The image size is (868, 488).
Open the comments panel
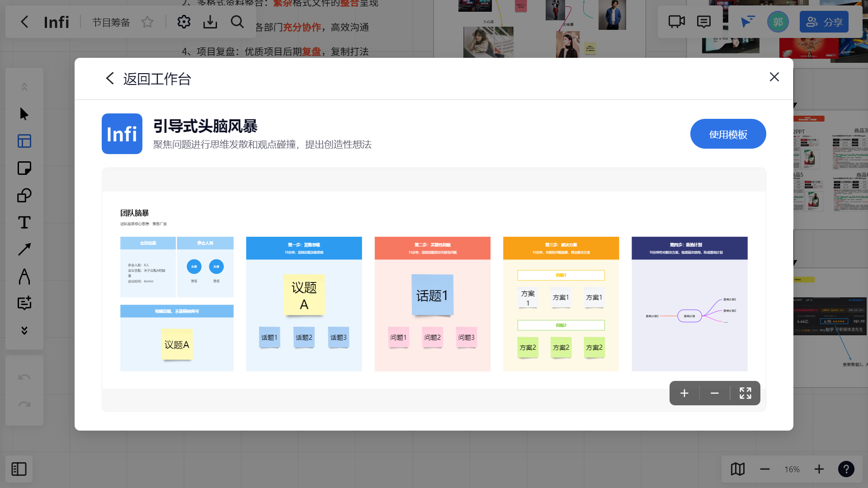[x=704, y=21]
